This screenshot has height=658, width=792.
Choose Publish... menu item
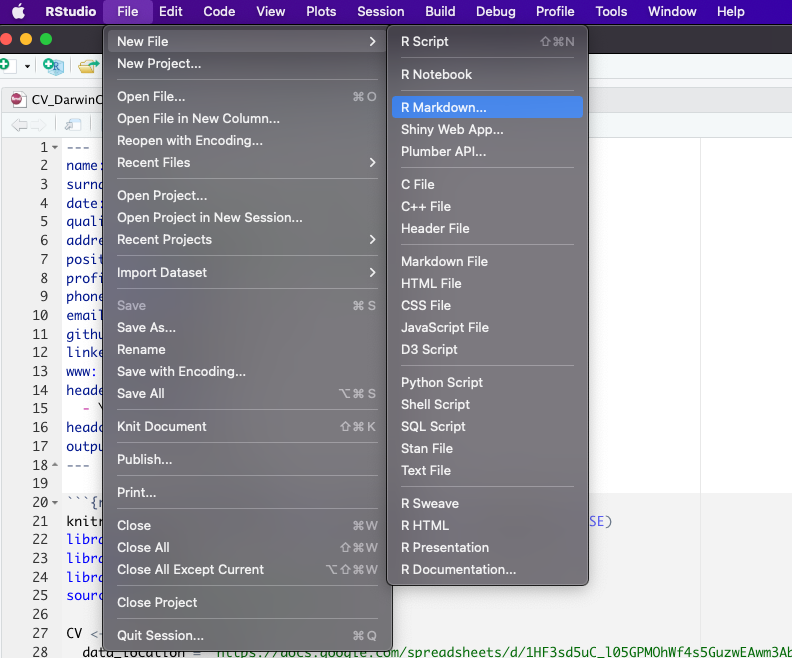[247, 460]
